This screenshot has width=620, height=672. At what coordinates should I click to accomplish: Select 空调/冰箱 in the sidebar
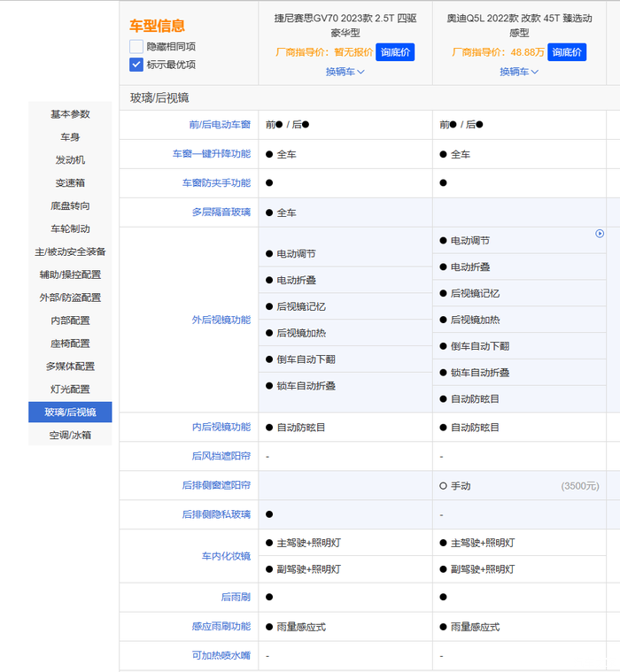tap(70, 435)
